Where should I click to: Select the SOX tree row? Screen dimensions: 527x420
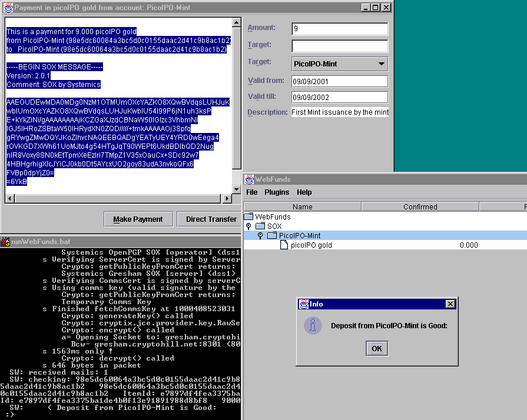point(385,226)
